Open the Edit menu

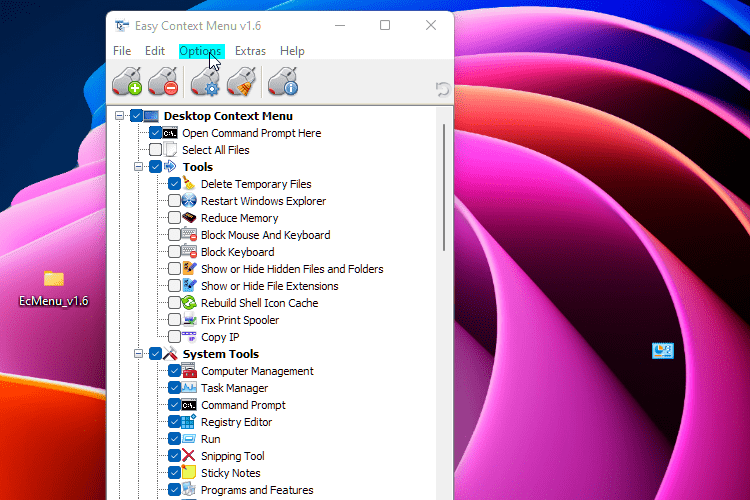tap(154, 51)
